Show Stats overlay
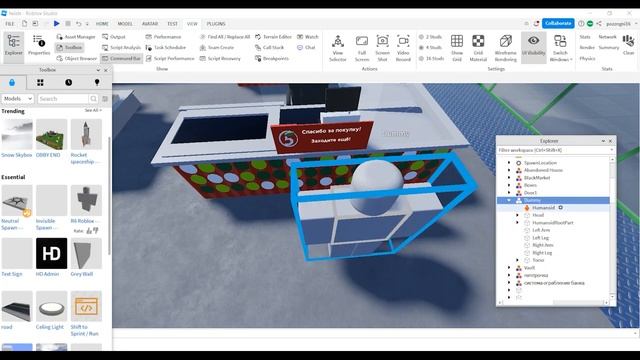Screen dimensions: 640x360 tap(585, 37)
